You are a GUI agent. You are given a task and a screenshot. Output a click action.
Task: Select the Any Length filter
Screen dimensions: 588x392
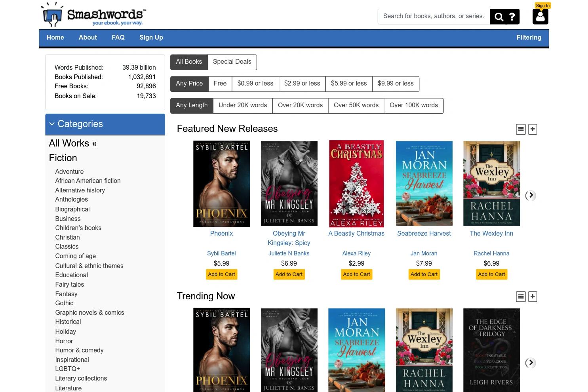pyautogui.click(x=192, y=105)
